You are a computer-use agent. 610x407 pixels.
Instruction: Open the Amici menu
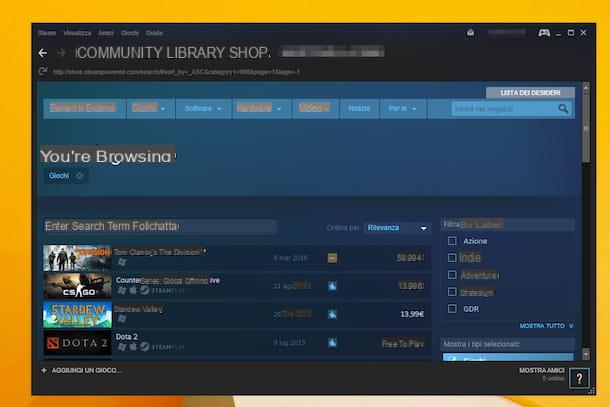pos(106,33)
